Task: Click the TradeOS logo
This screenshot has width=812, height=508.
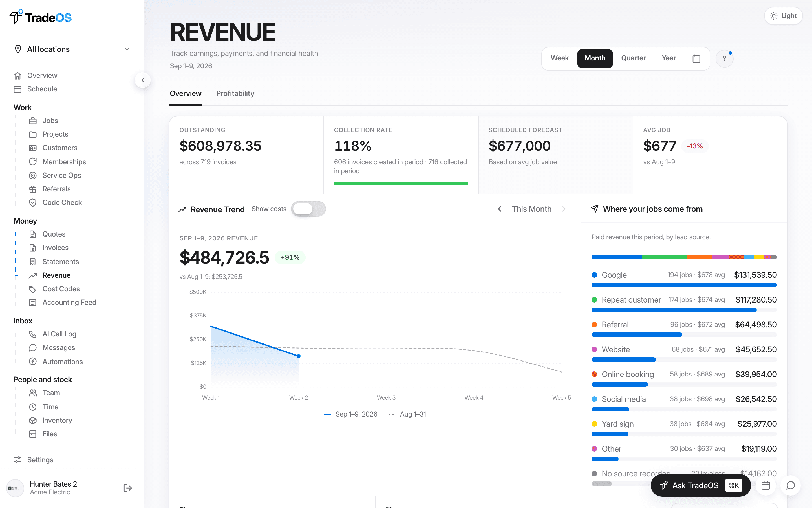Action: pos(40,17)
